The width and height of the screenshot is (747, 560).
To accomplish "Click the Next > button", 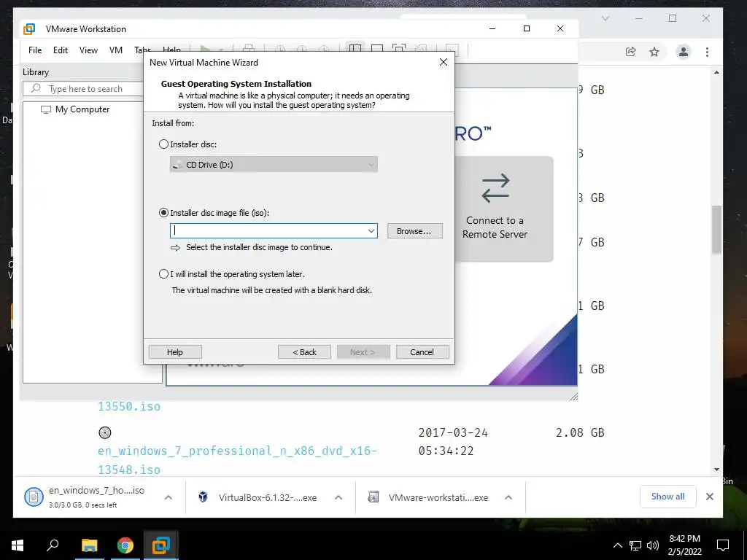I will pyautogui.click(x=363, y=352).
